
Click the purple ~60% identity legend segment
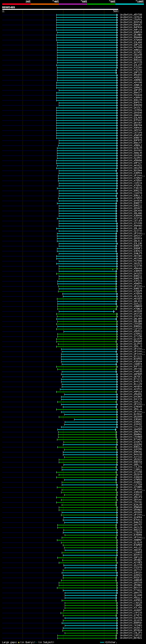tap(73, 4)
